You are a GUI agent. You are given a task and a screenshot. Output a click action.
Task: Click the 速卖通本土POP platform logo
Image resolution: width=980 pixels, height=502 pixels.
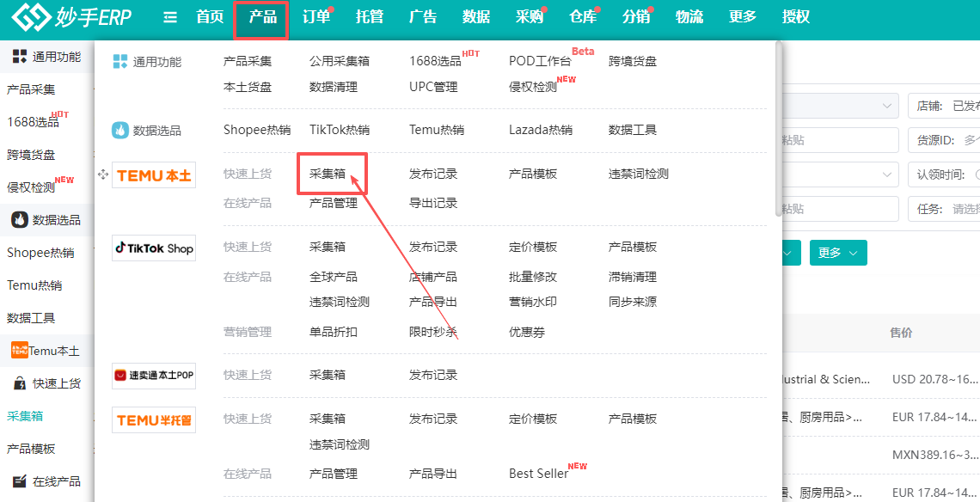154,375
